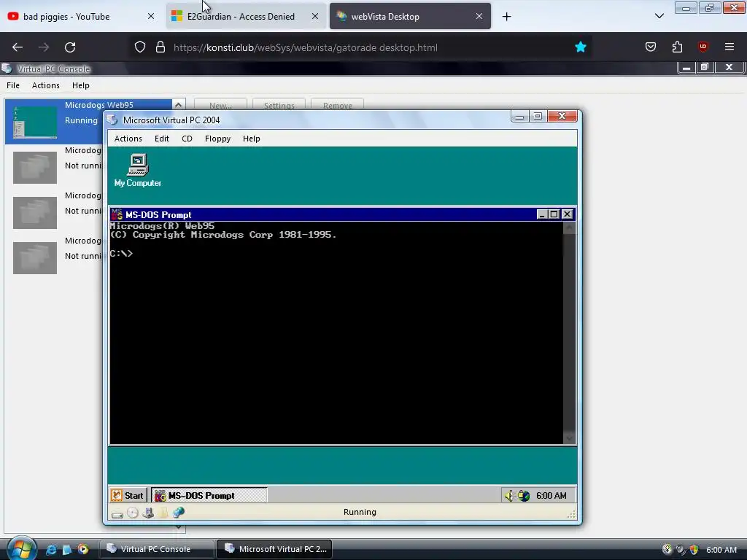747x560 pixels.
Task: Launch Internet Explorer from Vista quick launch
Action: click(51, 549)
